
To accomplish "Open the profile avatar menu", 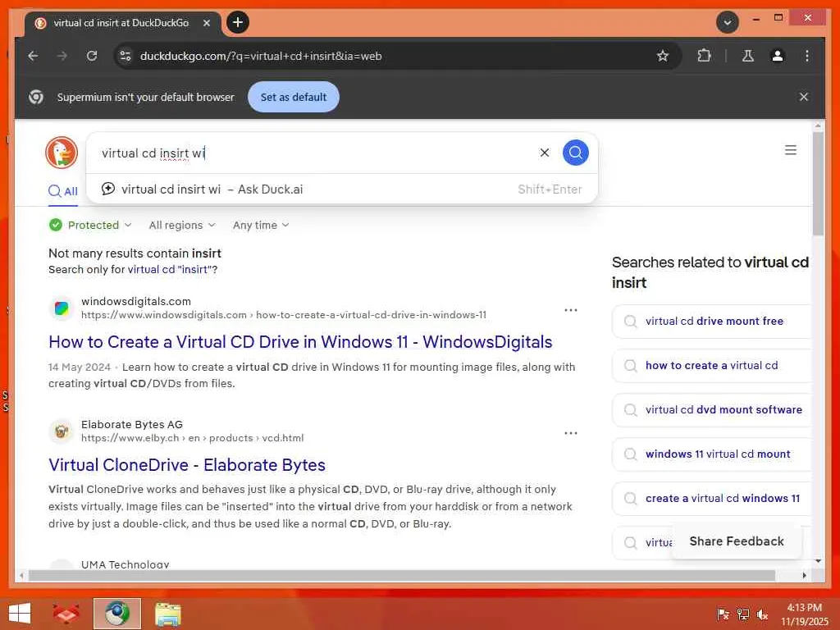I will pyautogui.click(x=778, y=56).
